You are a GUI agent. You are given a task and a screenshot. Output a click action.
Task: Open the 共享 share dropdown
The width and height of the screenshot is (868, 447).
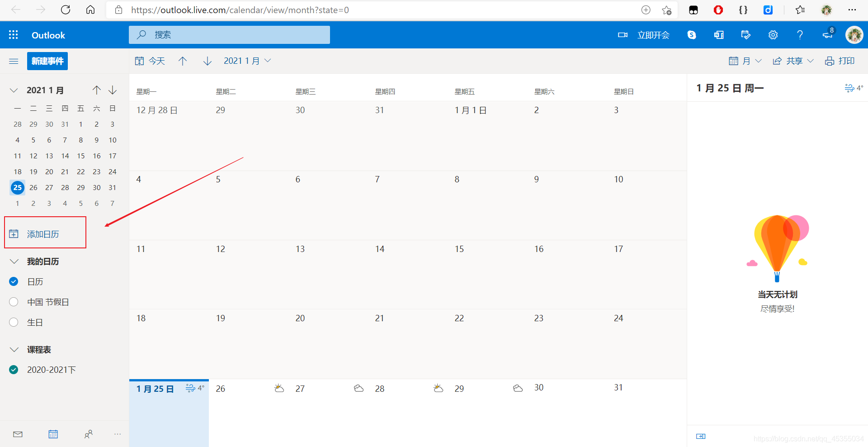tap(793, 61)
